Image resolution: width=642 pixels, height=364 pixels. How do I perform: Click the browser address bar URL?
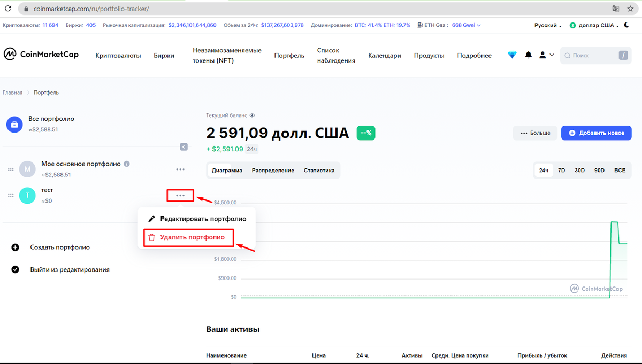pyautogui.click(x=92, y=9)
